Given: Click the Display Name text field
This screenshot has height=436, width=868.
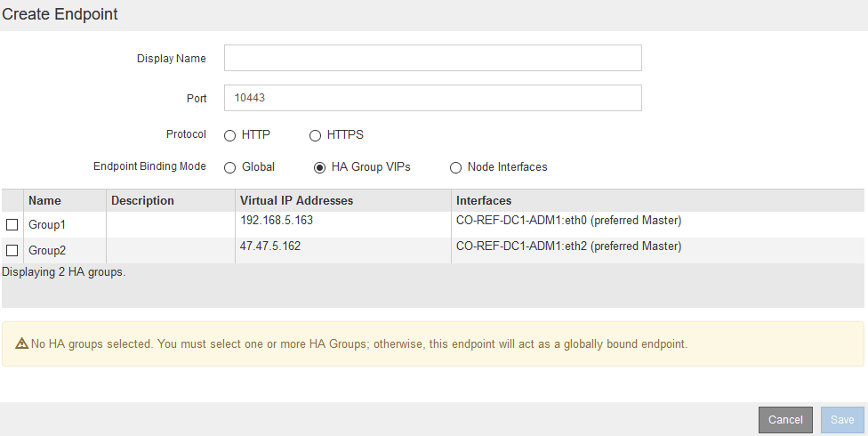Looking at the screenshot, I should point(432,59).
